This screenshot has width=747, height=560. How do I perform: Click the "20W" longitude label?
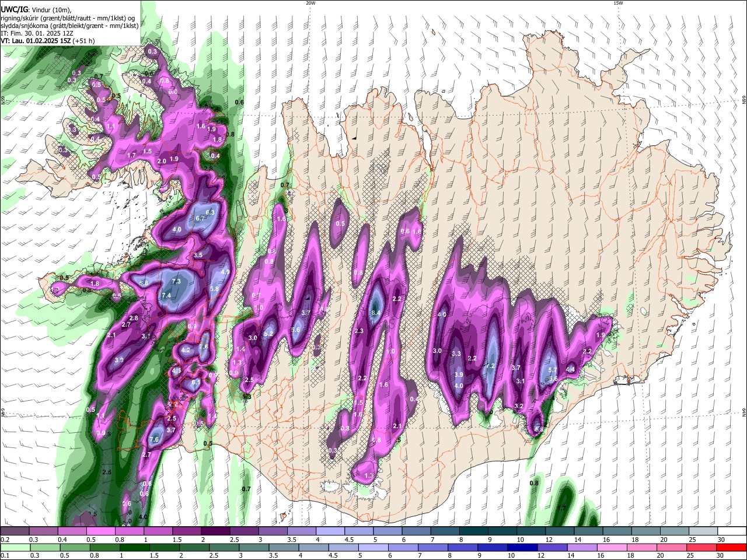click(310, 3)
